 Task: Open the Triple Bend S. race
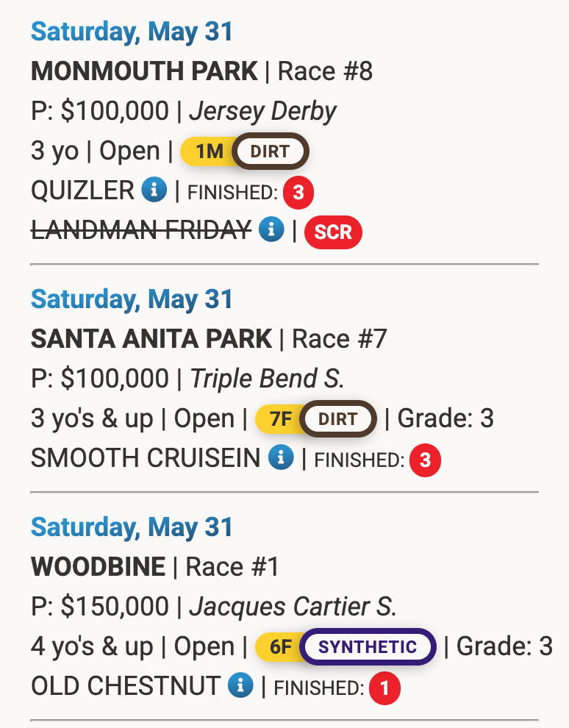point(267,379)
